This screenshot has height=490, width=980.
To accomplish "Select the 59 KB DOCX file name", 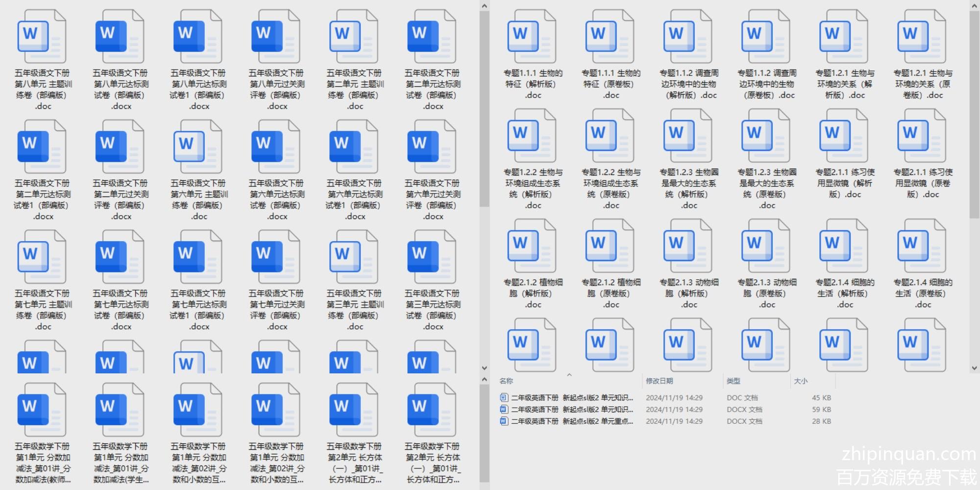I will pos(572,410).
